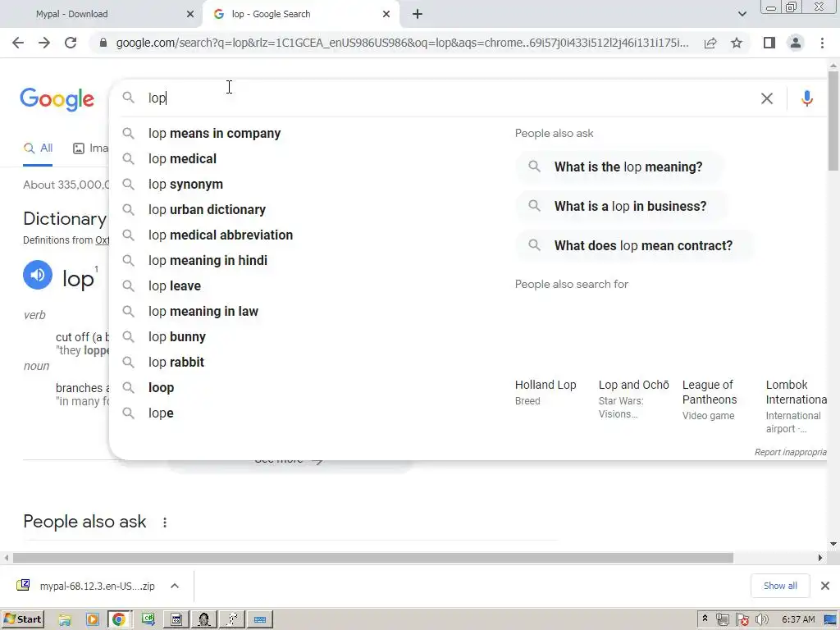Close the downloads bar
Screen dimensions: 840x630
point(825,586)
